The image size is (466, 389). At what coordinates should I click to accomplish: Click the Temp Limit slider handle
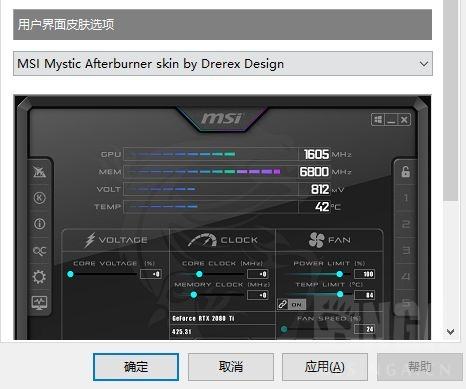click(x=340, y=294)
